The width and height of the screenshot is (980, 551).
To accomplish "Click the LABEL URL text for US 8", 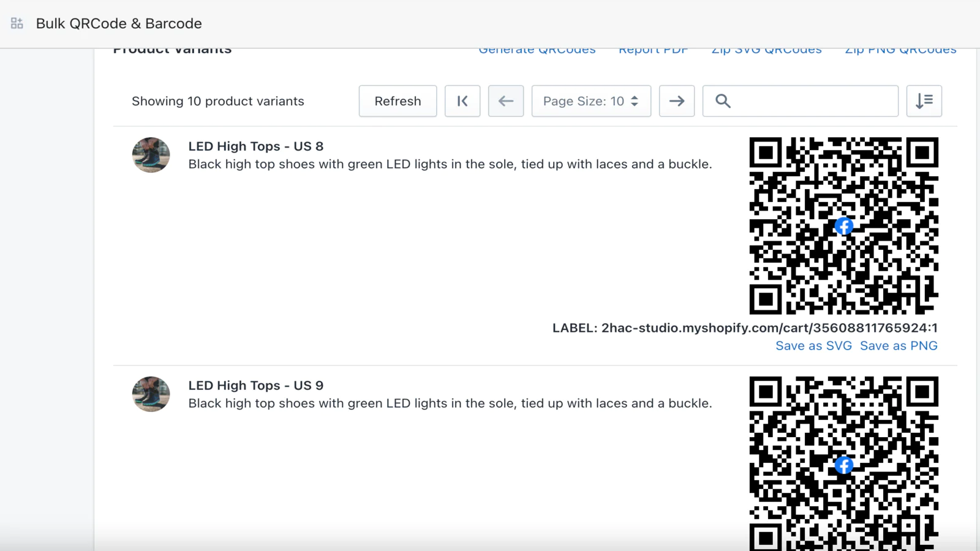I will [x=745, y=328].
